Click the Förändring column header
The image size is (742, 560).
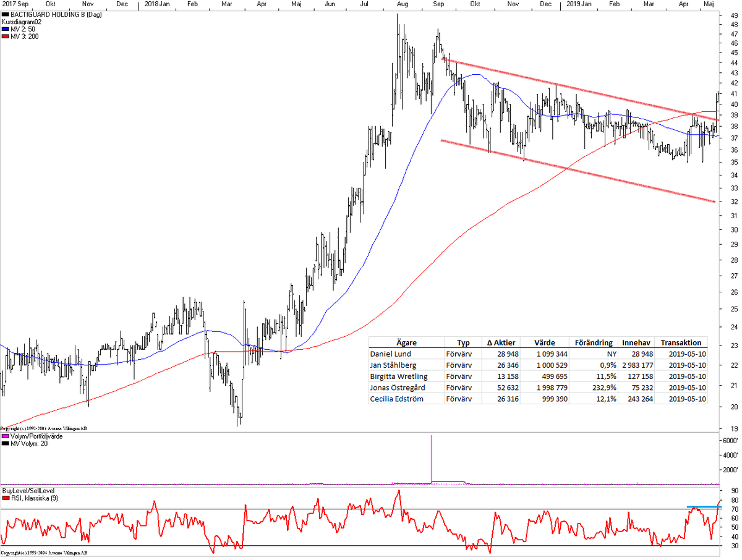click(594, 342)
